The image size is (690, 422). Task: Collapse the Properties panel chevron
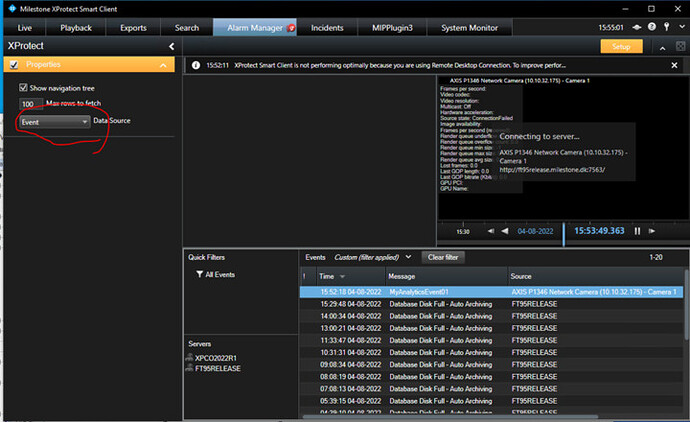pyautogui.click(x=163, y=65)
